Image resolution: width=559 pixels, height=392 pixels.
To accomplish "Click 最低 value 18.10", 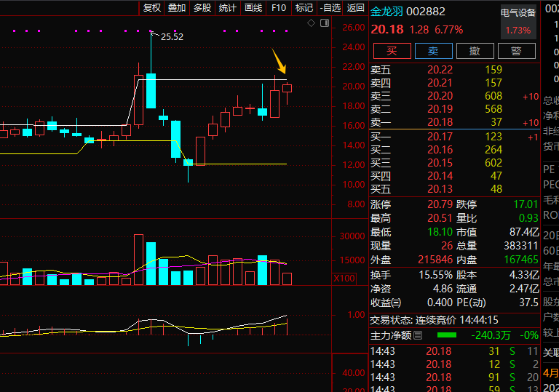I will 440,232.
